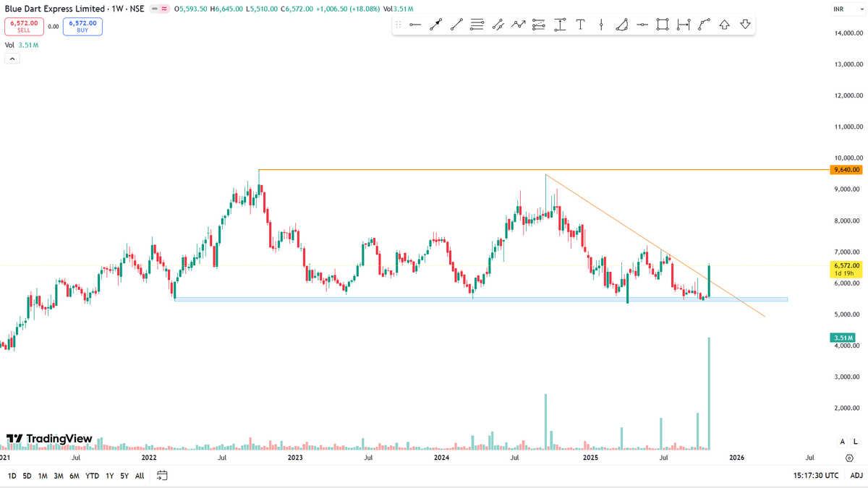Click the 6,572.00 BUY button

point(82,27)
